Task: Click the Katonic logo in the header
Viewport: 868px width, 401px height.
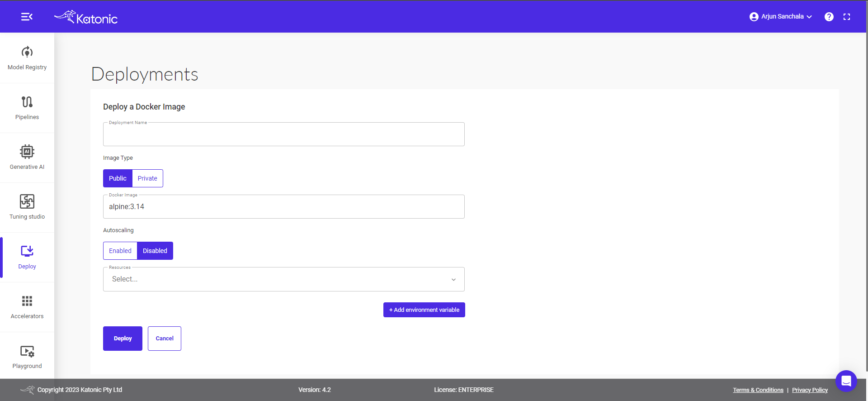Action: (86, 17)
